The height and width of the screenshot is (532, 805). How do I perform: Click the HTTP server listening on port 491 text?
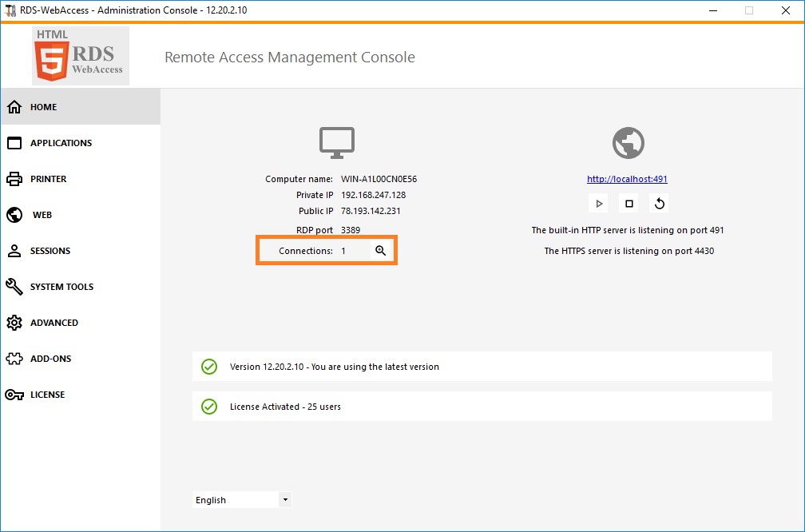pos(628,230)
